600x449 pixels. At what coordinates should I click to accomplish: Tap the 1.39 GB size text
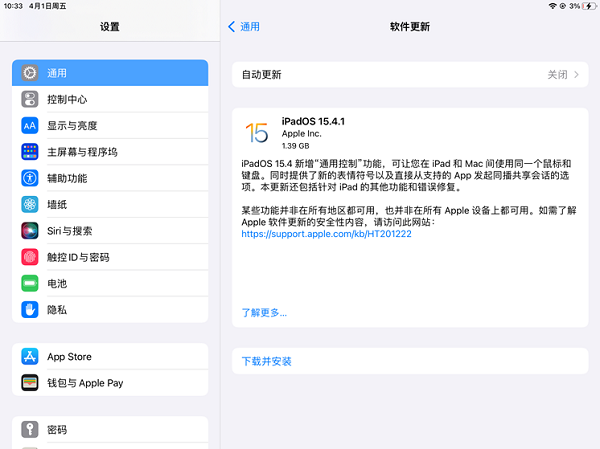[295, 146]
